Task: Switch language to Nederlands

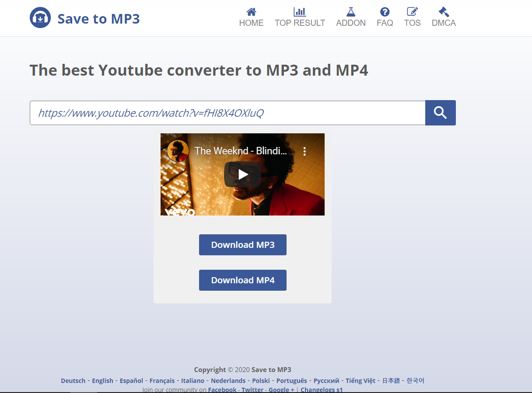Action: tap(228, 381)
